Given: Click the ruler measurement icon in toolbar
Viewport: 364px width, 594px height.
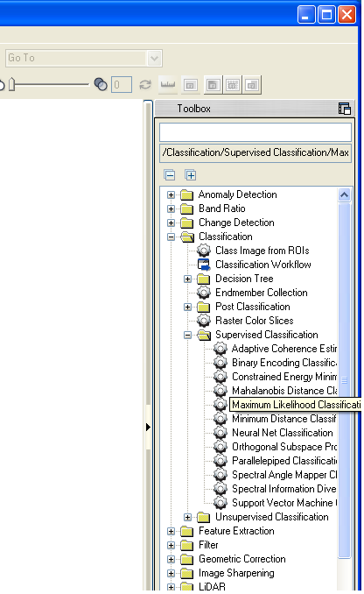Looking at the screenshot, I should (x=168, y=84).
